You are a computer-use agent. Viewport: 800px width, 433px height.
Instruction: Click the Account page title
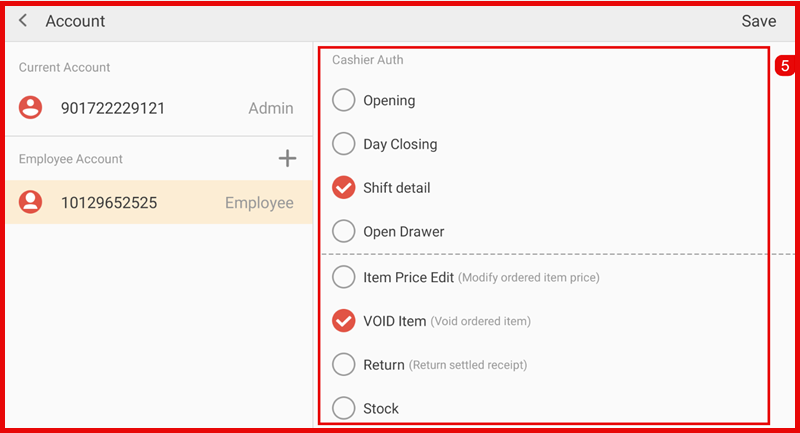point(75,21)
